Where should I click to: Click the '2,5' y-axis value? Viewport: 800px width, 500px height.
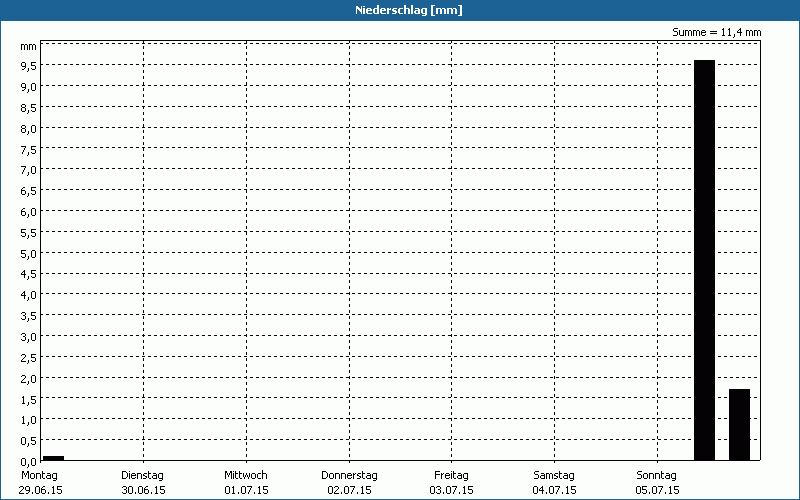29,358
